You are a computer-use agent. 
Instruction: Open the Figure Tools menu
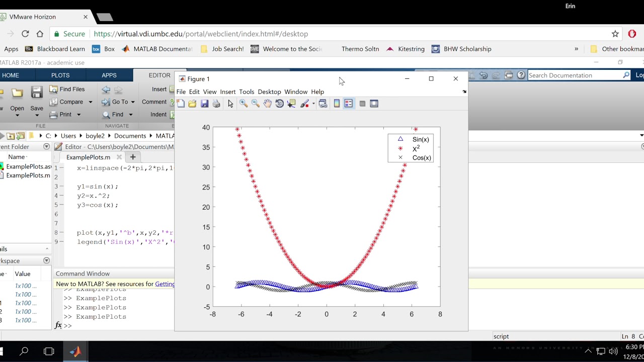click(x=247, y=92)
